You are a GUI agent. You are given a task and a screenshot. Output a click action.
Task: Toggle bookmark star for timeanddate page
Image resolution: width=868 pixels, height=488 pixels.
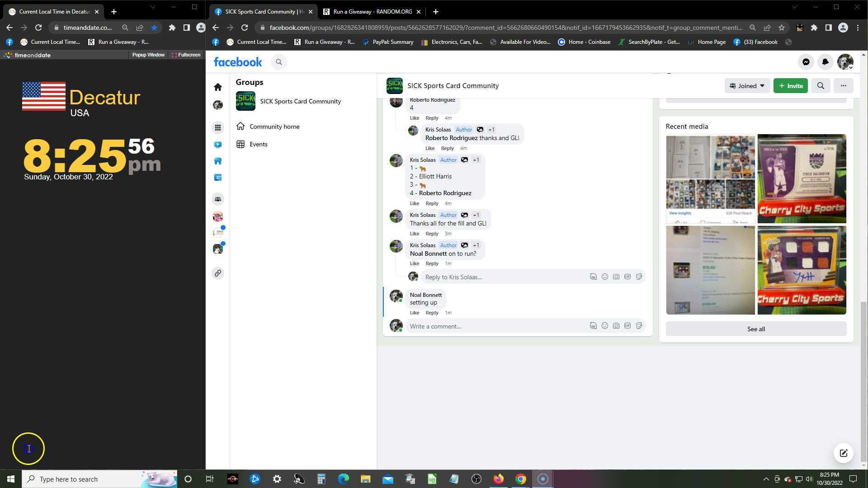point(154,28)
